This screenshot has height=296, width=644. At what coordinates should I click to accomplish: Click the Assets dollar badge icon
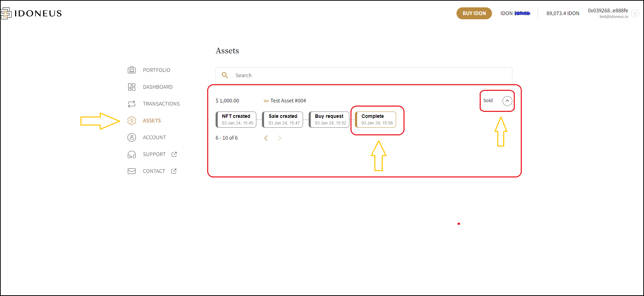(132, 121)
